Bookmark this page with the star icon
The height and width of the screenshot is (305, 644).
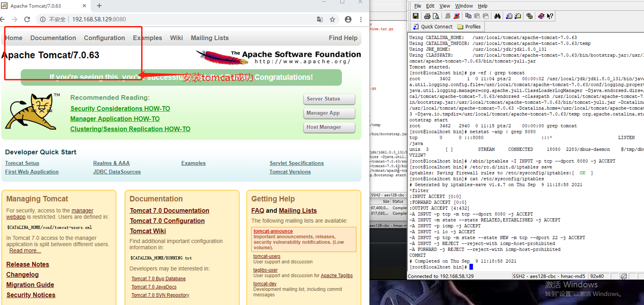click(x=333, y=20)
